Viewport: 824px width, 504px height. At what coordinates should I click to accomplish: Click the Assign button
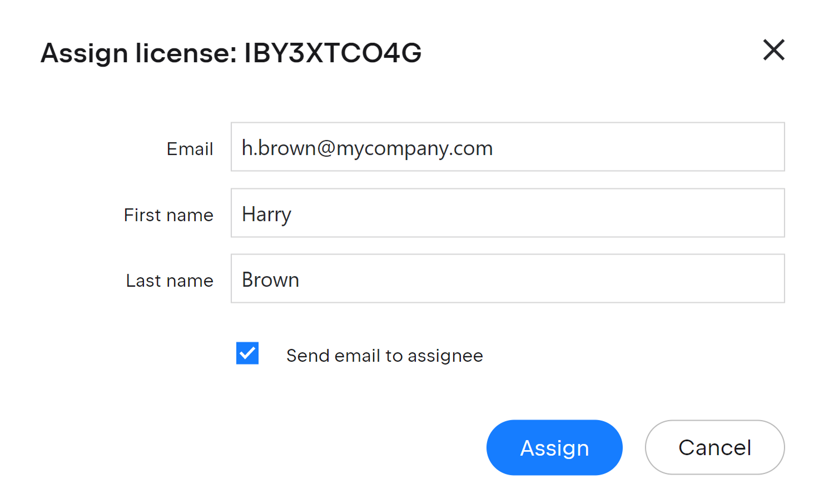pyautogui.click(x=554, y=447)
